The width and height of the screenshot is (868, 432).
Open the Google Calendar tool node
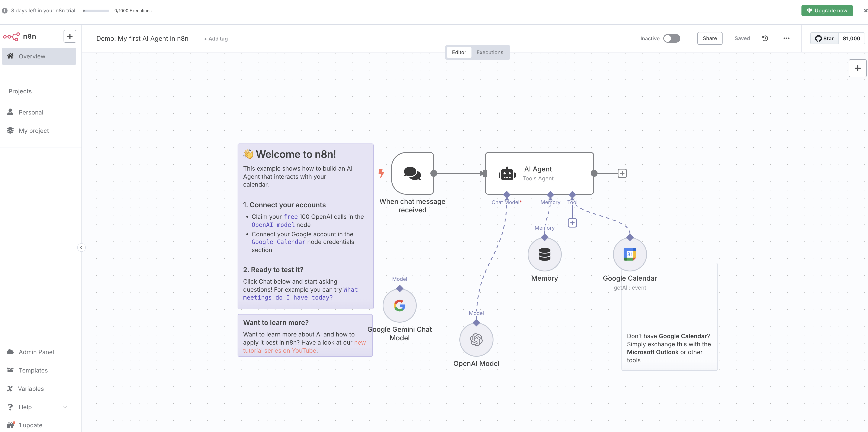[x=629, y=254]
